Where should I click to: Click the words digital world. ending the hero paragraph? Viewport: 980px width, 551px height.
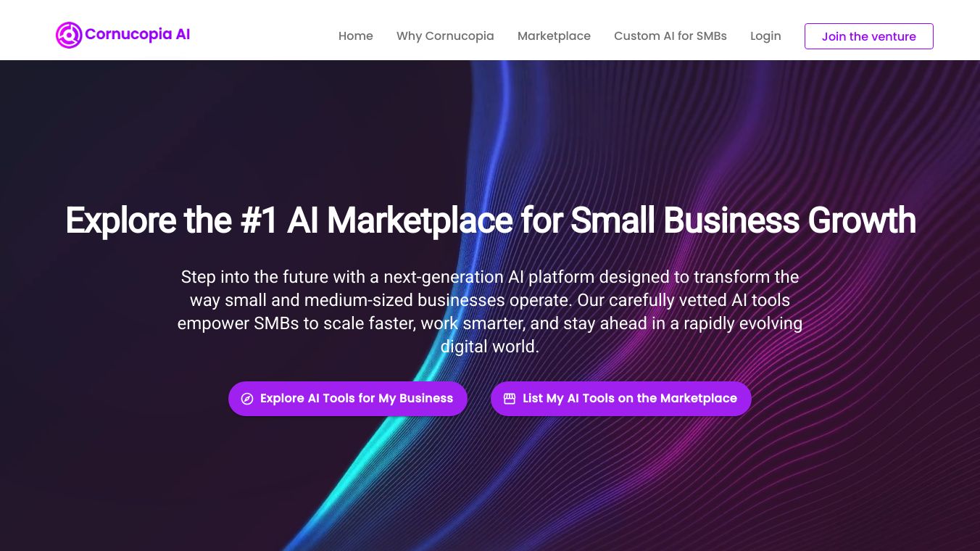(x=490, y=347)
